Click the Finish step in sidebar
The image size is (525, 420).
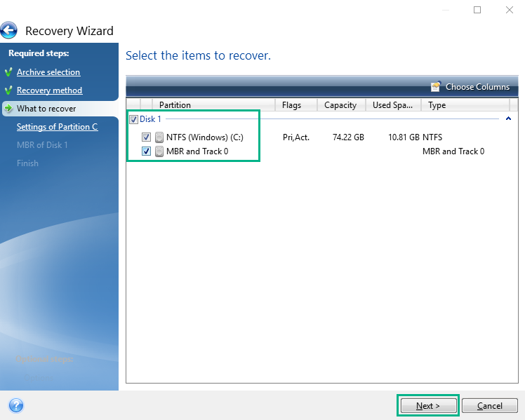coord(27,163)
